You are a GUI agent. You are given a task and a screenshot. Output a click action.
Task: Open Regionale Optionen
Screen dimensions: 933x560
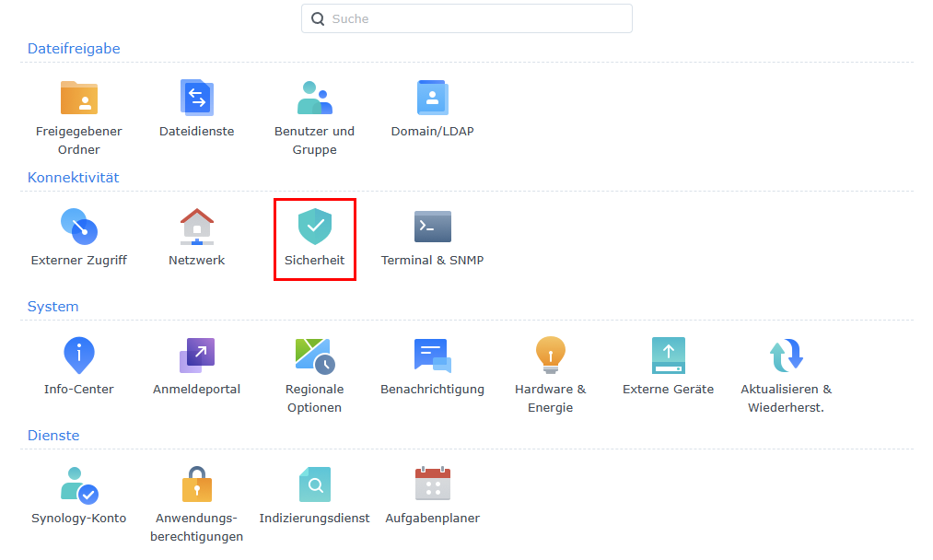point(314,356)
